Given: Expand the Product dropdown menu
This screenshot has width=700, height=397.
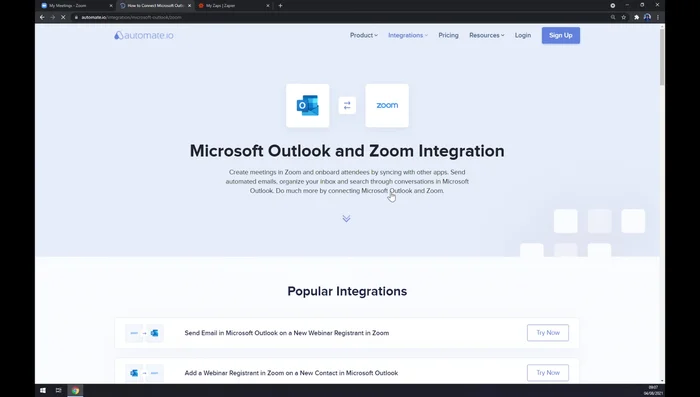Looking at the screenshot, I should pyautogui.click(x=363, y=35).
